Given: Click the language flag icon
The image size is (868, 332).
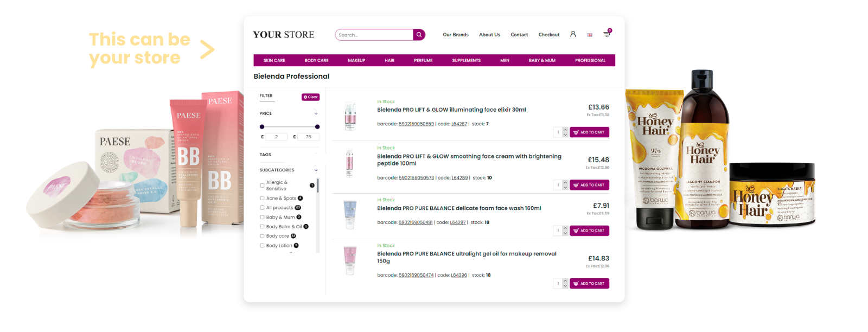Looking at the screenshot, I should (590, 35).
